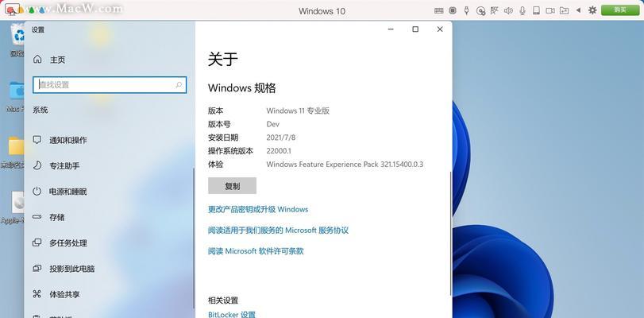Click the 关于 page heading
Screen dimensions: 644x318
pyautogui.click(x=223, y=60)
